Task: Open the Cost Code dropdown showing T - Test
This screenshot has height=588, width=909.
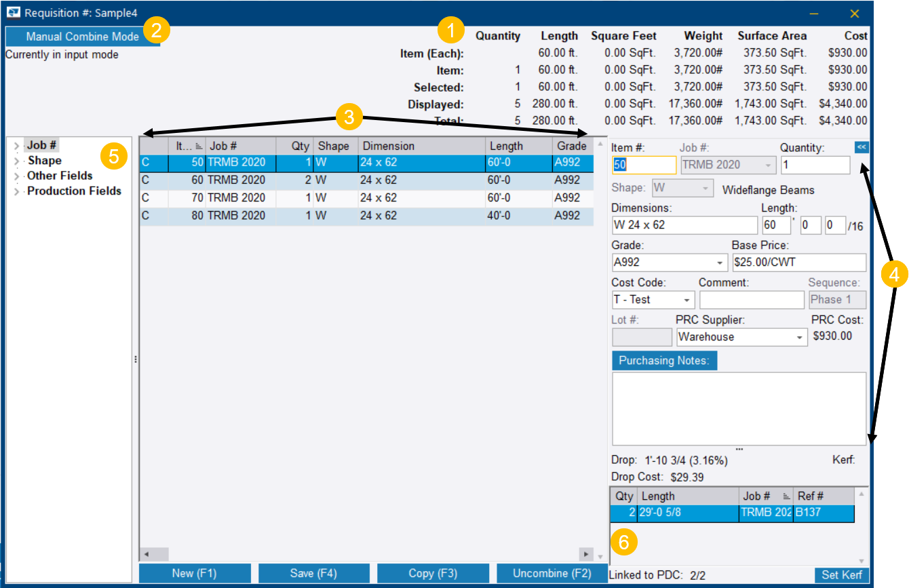Action: pos(686,300)
